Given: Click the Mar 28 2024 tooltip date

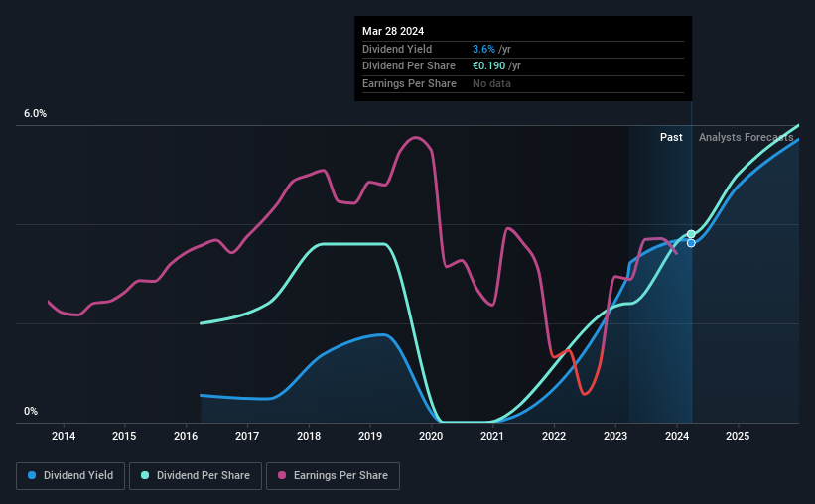Looking at the screenshot, I should pos(393,31).
